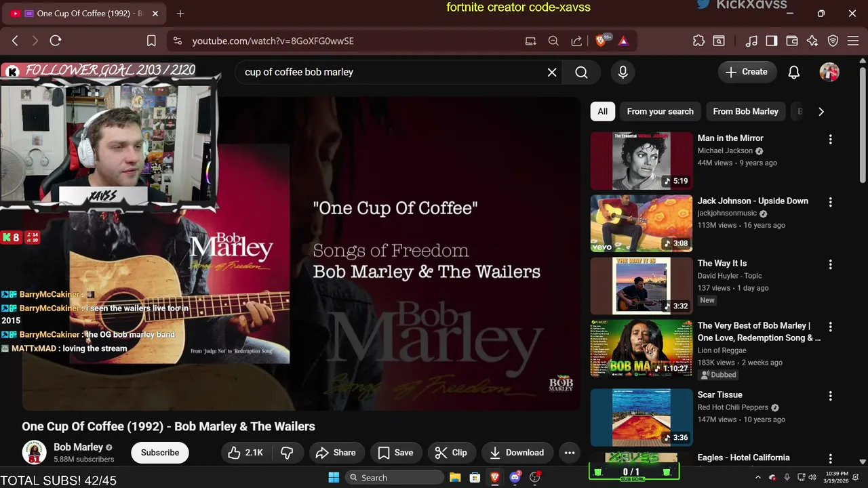Open options for Very Best of Bob Marley
Image resolution: width=868 pixels, height=488 pixels.
coord(830,327)
